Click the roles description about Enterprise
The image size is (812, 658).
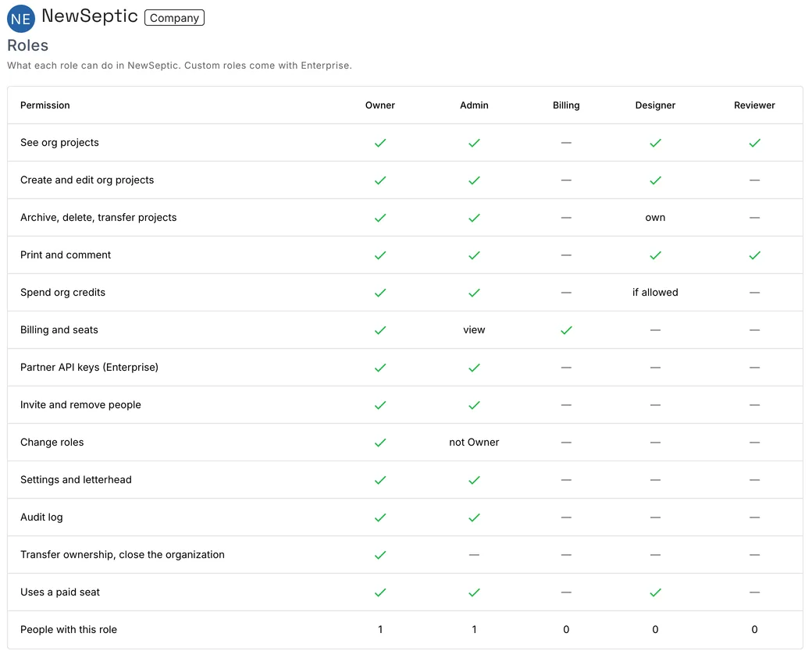pos(179,66)
